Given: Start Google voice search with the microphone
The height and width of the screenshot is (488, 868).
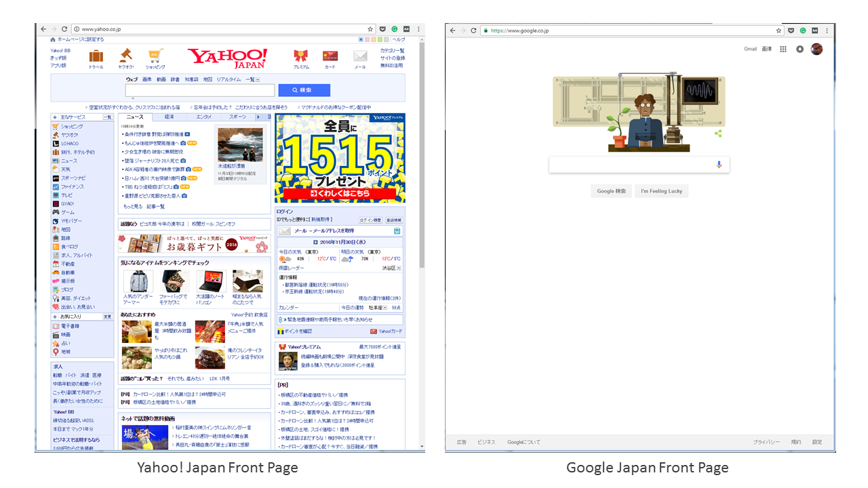Looking at the screenshot, I should (719, 165).
